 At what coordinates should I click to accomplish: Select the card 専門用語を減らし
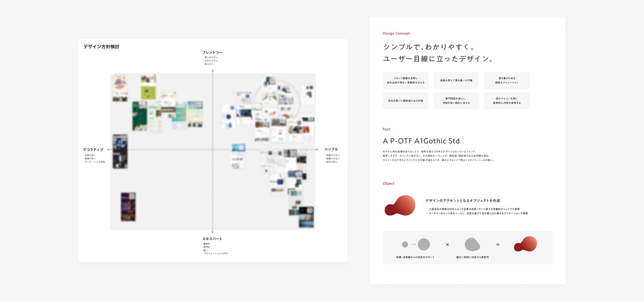[x=456, y=101]
